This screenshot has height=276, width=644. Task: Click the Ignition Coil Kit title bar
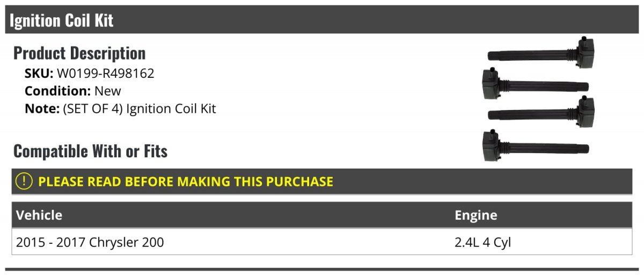click(x=322, y=20)
